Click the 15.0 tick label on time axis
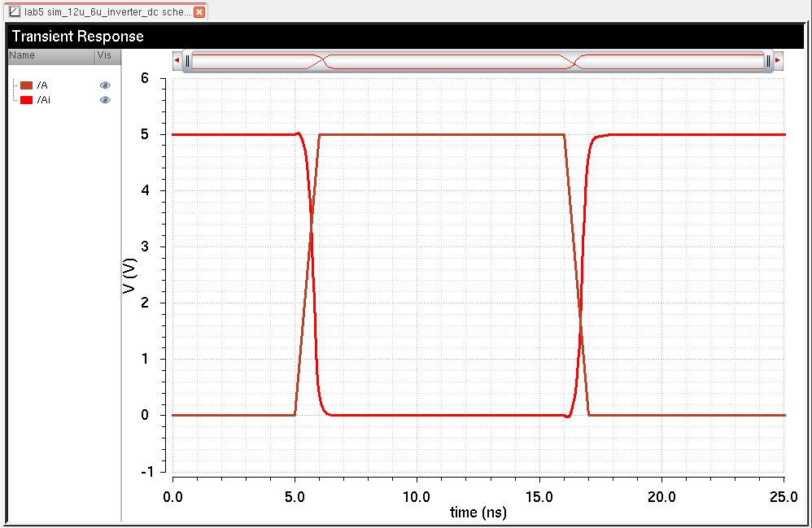Image resolution: width=812 pixels, height=528 pixels. coord(539,495)
